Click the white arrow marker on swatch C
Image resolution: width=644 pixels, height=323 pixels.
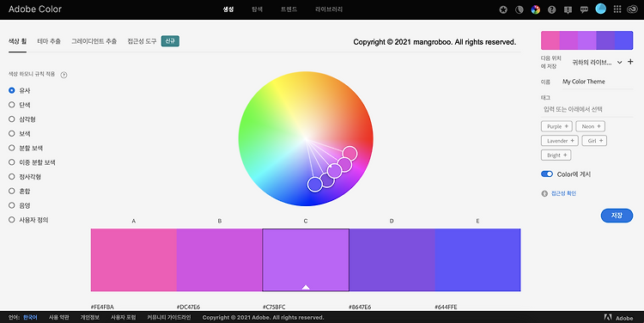point(306,287)
